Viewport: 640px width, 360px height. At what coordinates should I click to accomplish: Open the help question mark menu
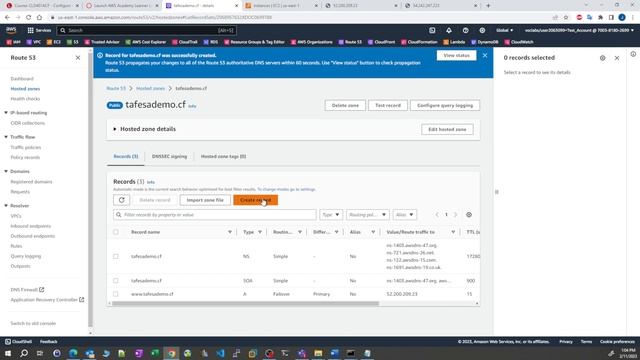[x=465, y=30]
